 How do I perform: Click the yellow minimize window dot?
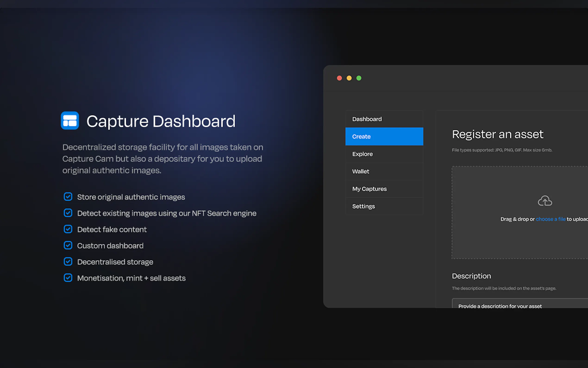tap(349, 78)
